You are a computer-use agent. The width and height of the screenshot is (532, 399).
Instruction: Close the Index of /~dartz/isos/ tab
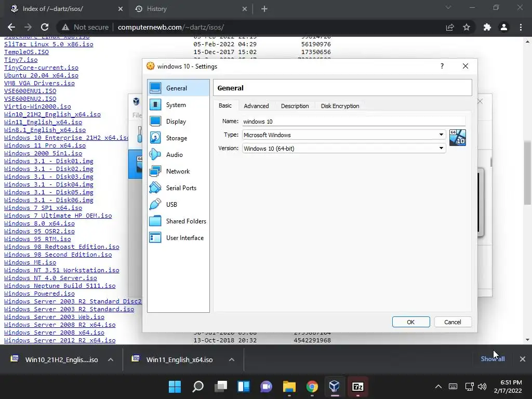point(121,9)
